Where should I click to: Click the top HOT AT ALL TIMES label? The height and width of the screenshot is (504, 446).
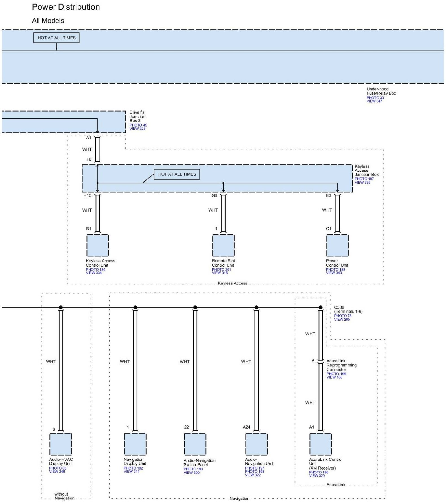(x=56, y=38)
